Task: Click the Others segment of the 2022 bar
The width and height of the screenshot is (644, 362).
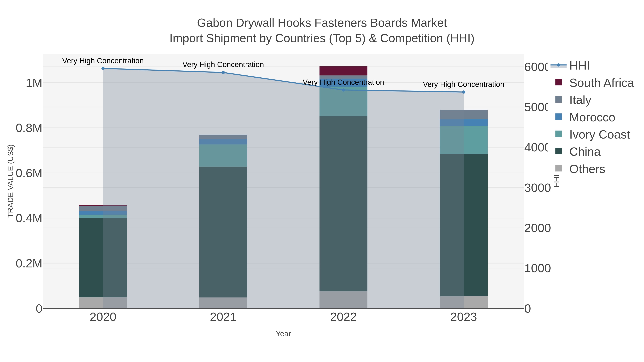Action: tap(343, 300)
